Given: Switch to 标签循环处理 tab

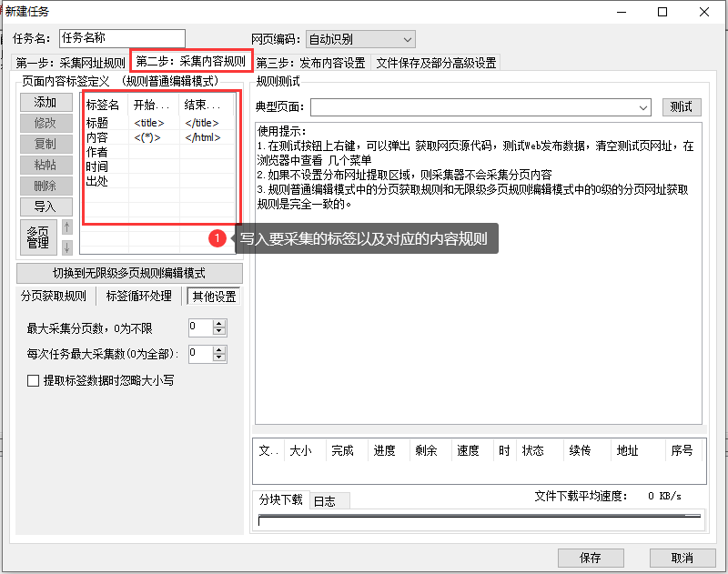Looking at the screenshot, I should 139,296.
